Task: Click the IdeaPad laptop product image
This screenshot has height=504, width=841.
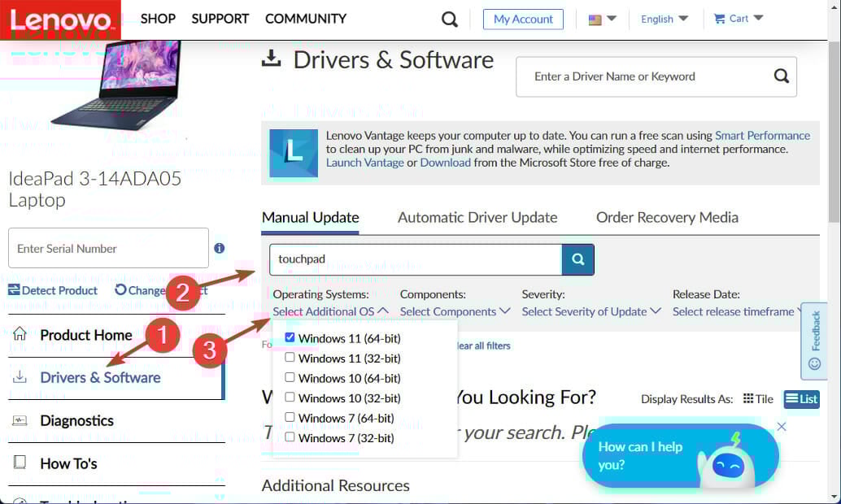Action: pyautogui.click(x=117, y=85)
